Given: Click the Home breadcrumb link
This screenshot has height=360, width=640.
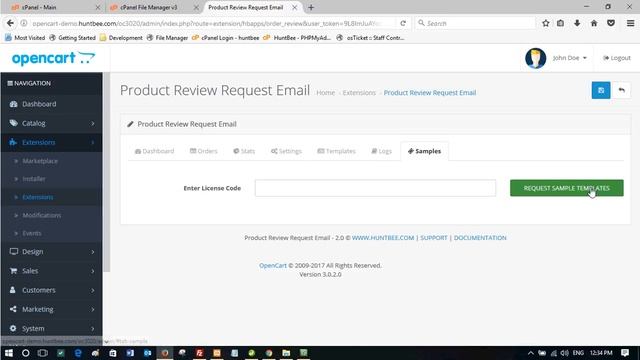Looking at the screenshot, I should (325, 93).
